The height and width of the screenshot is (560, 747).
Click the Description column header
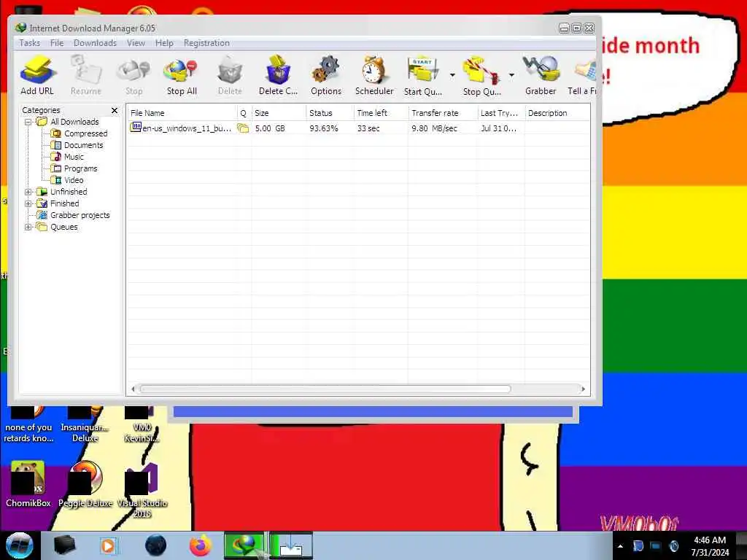point(557,113)
